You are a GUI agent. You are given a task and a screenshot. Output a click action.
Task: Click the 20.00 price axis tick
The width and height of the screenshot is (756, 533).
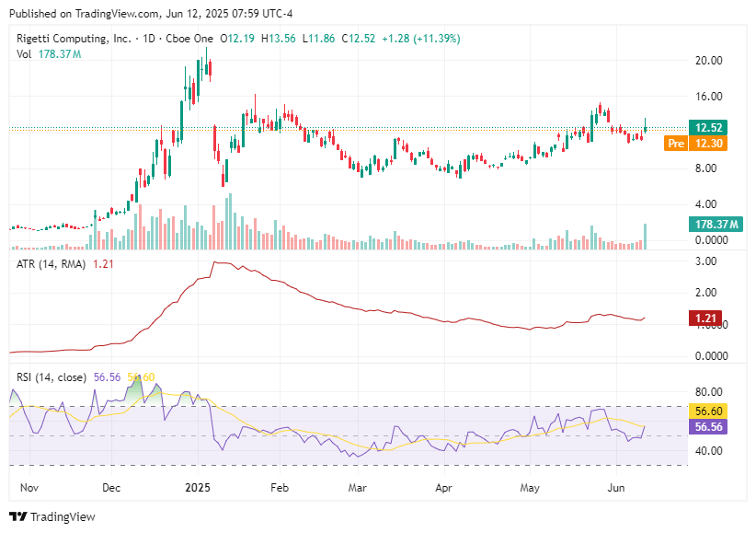point(709,61)
